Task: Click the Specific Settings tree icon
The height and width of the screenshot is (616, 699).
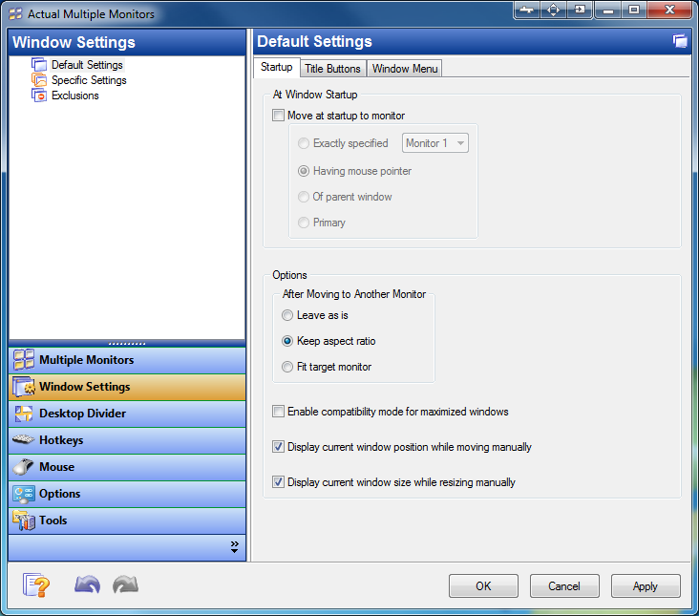Action: (x=39, y=80)
